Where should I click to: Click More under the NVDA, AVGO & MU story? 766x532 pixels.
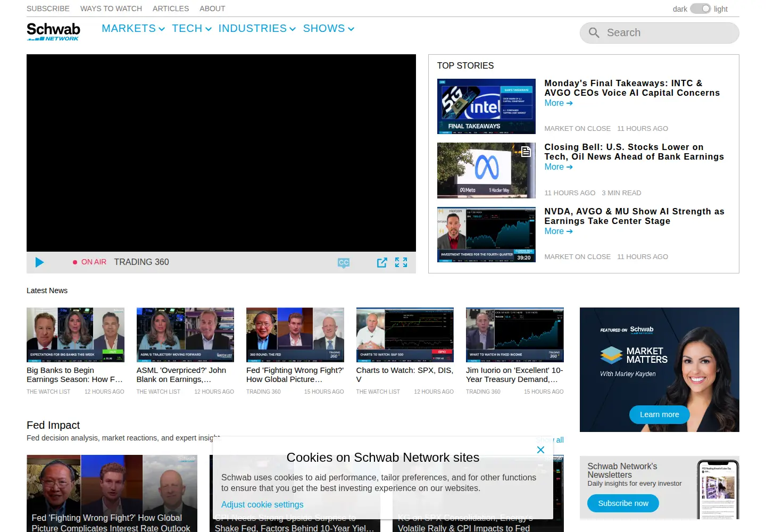pos(559,231)
